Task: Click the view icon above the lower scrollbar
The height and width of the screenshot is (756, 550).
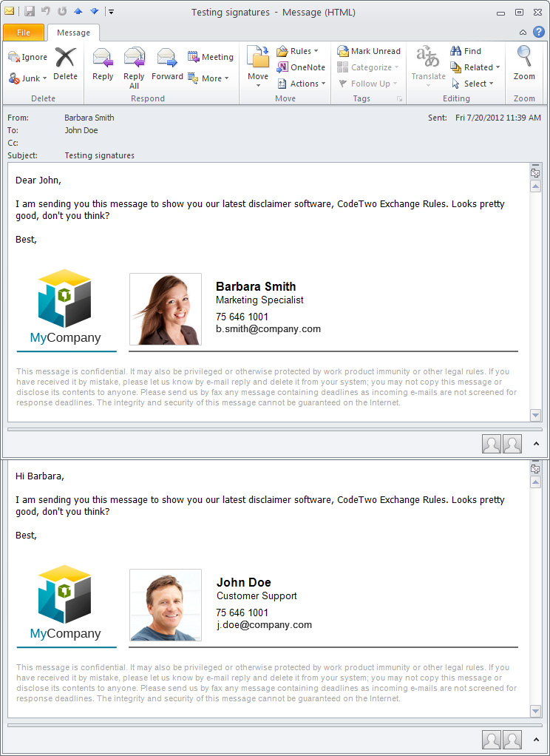Action: 535,469
